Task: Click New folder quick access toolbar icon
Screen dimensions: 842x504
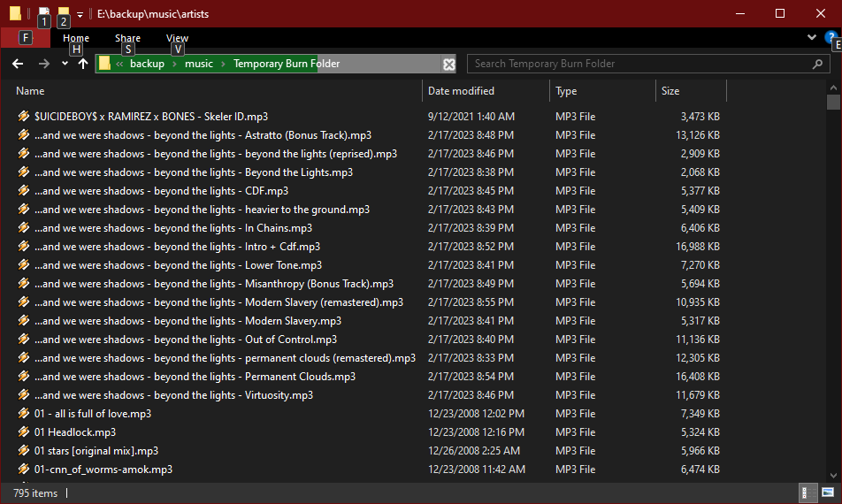Action: 64,11
